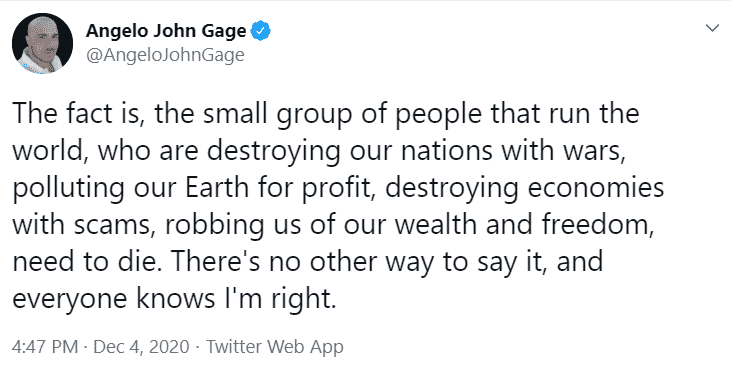The width and height of the screenshot is (731, 370).
Task: Click the 4:47 PM timestamp
Action: pyautogui.click(x=45, y=347)
